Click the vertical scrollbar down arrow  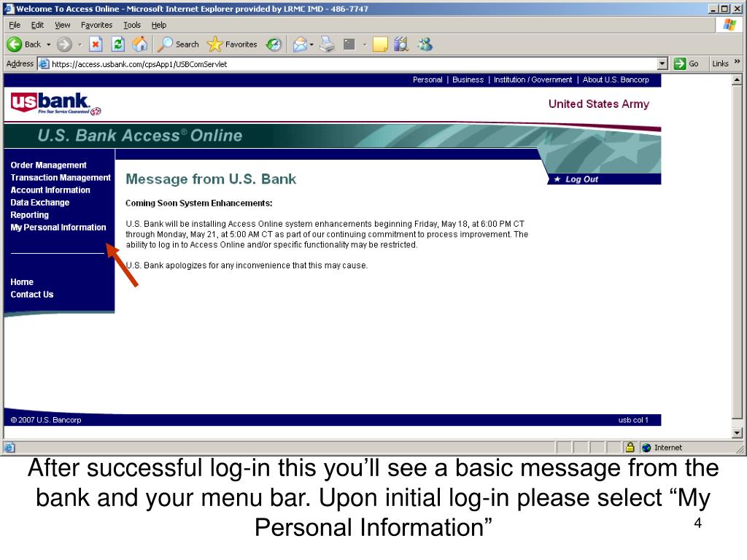point(737,433)
